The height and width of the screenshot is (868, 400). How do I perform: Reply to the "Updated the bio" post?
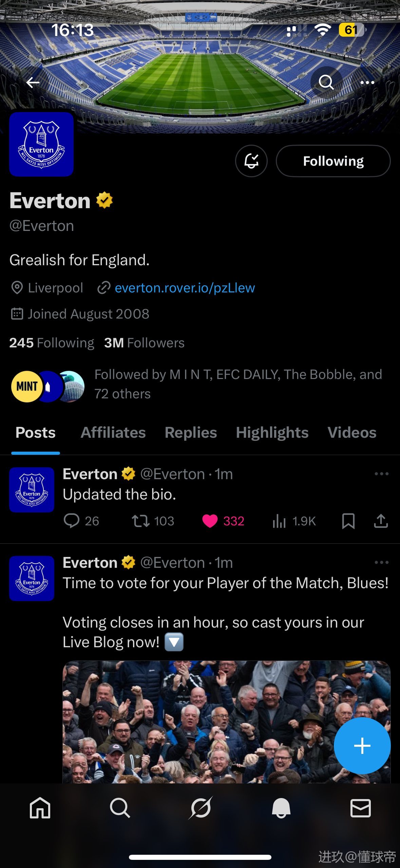[x=72, y=521]
